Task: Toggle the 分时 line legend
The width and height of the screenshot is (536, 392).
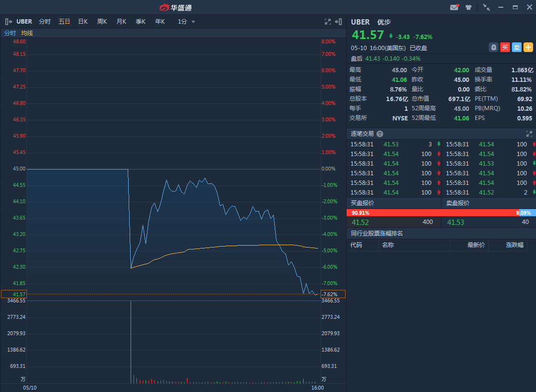Action: [10, 33]
